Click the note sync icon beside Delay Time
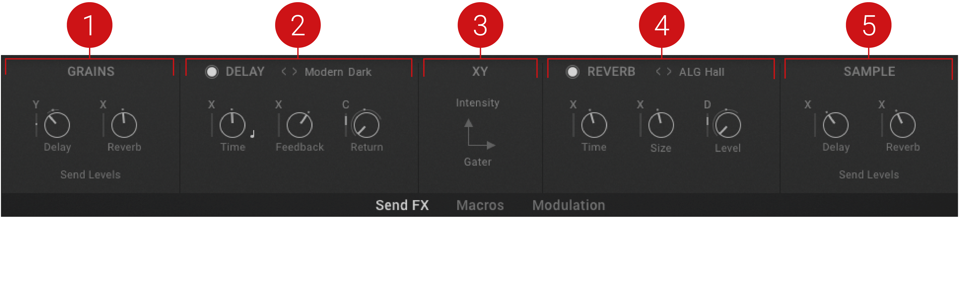This screenshot has width=980, height=281. coord(252,134)
